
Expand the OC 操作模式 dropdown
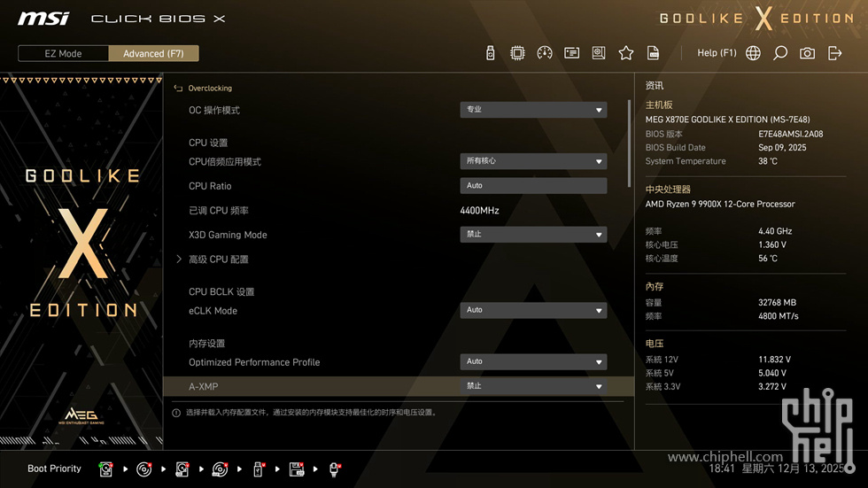pos(533,110)
